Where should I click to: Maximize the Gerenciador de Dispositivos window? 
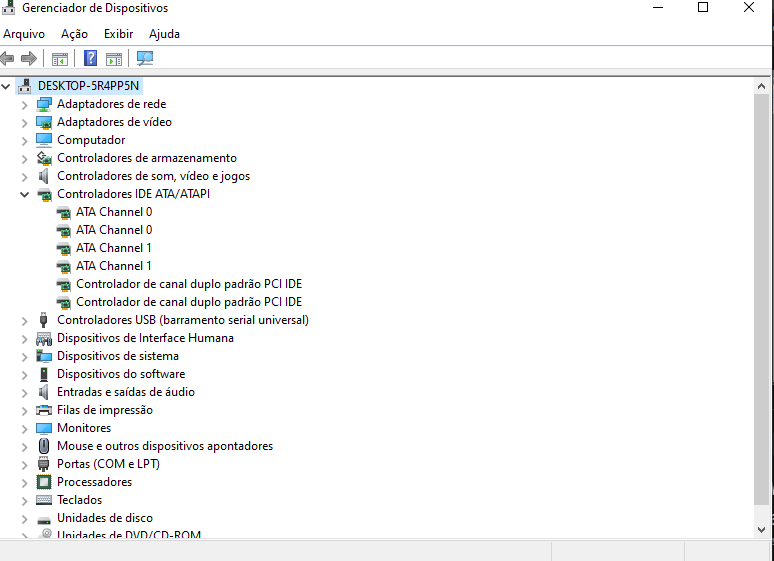click(703, 7)
